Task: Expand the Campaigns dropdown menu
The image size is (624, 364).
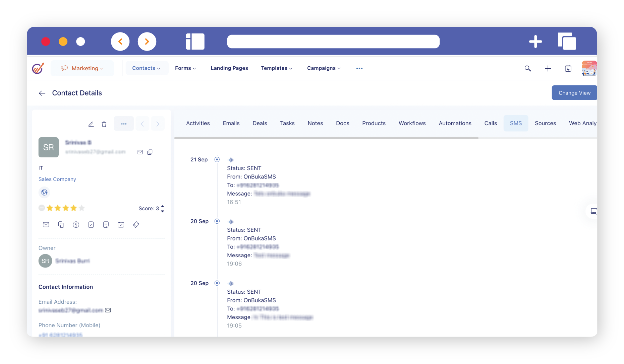Action: tap(324, 68)
